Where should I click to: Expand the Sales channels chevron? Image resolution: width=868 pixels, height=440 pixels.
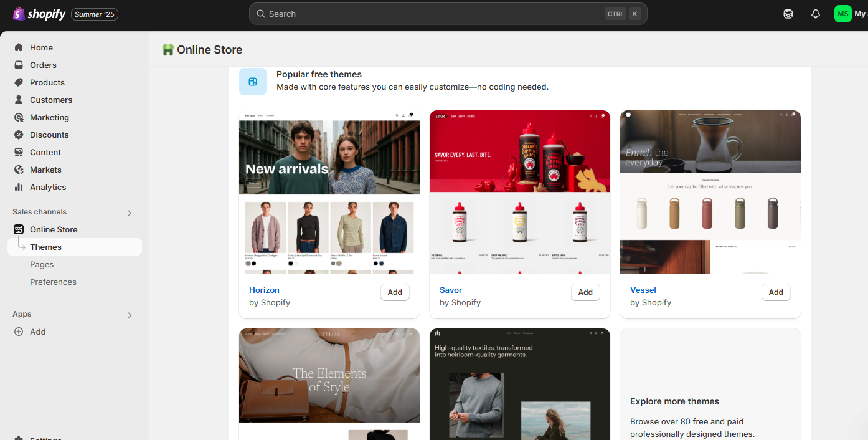tap(130, 213)
